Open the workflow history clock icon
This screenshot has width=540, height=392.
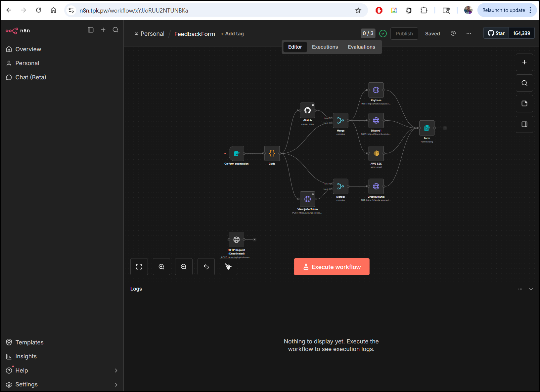point(453,33)
